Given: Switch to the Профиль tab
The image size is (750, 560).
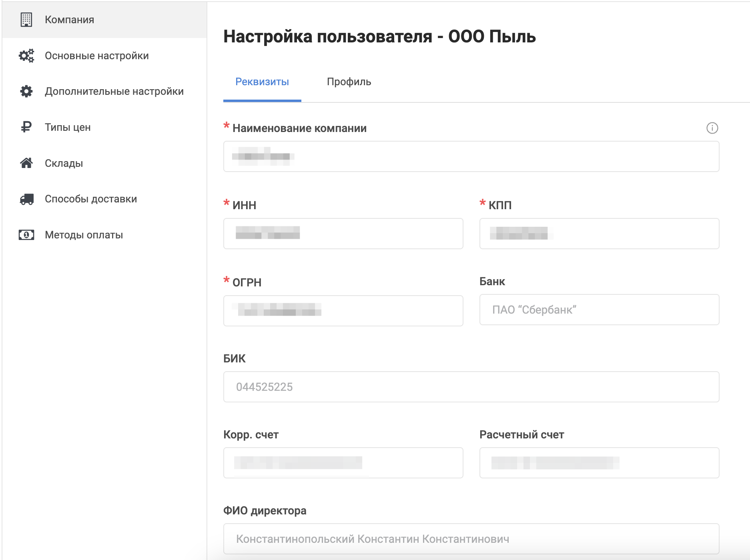Looking at the screenshot, I should [349, 82].
